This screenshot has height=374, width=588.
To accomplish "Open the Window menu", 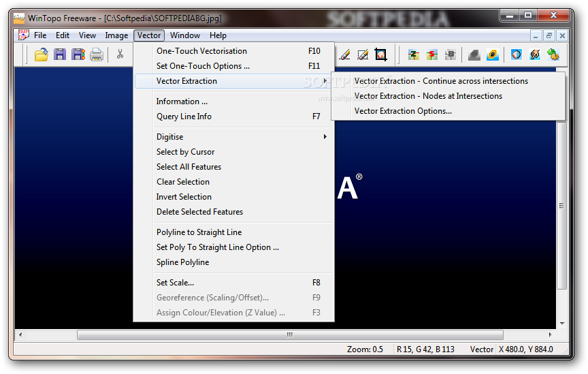I will click(x=185, y=35).
